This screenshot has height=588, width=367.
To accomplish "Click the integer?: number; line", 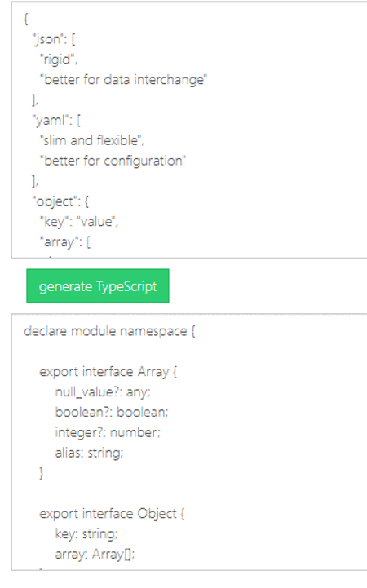I will pyautogui.click(x=108, y=433).
